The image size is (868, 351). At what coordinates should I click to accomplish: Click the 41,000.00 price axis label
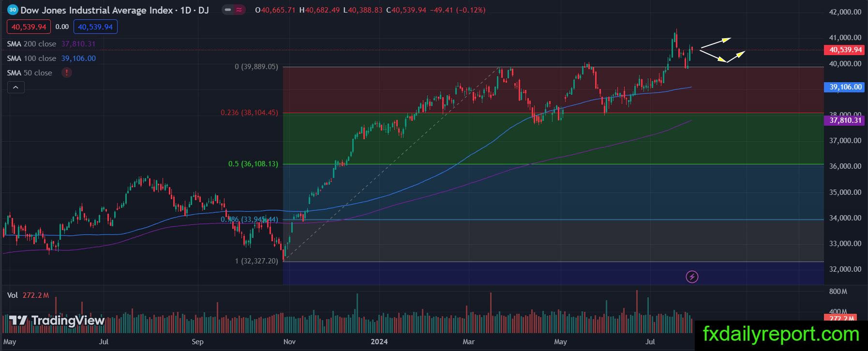845,37
